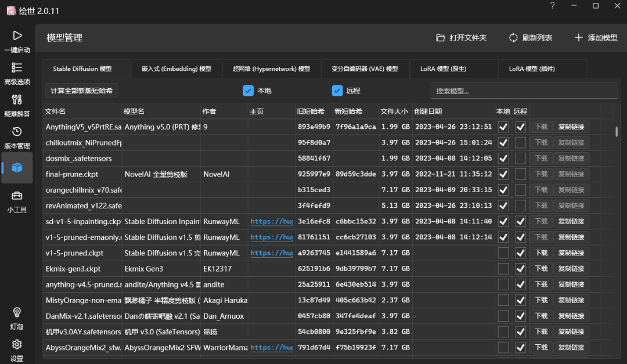Click 计算全部新版短哈希 button
This screenshot has height=364, width=627.
click(82, 91)
